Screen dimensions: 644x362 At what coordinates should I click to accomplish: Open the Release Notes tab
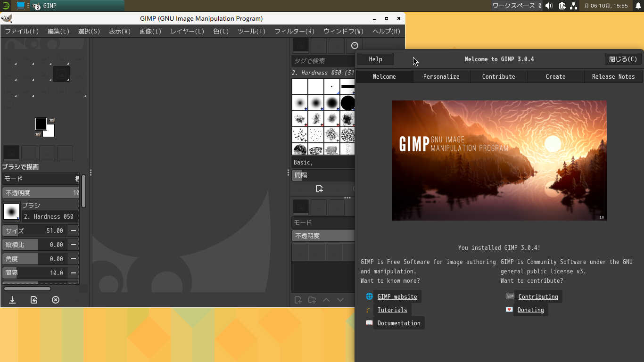(613, 76)
